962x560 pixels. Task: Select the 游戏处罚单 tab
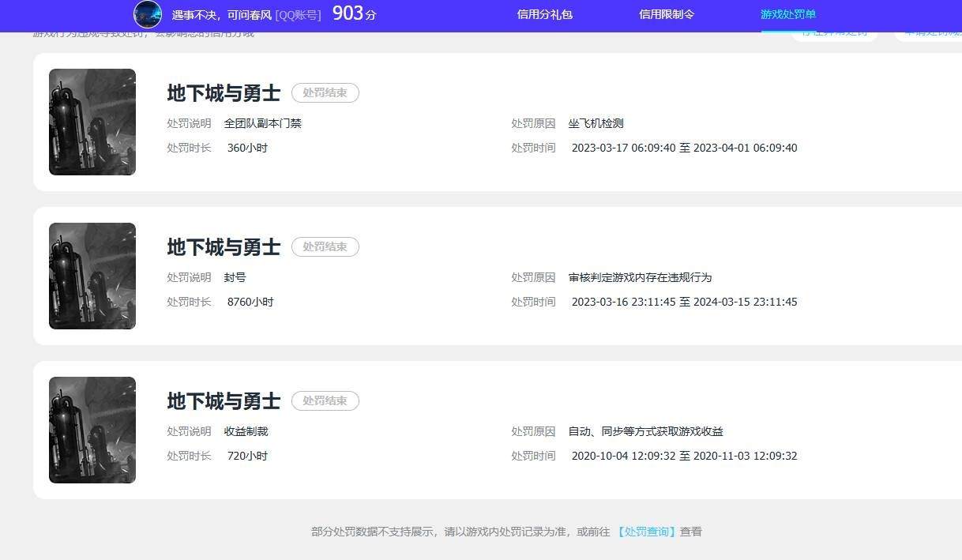click(x=787, y=14)
